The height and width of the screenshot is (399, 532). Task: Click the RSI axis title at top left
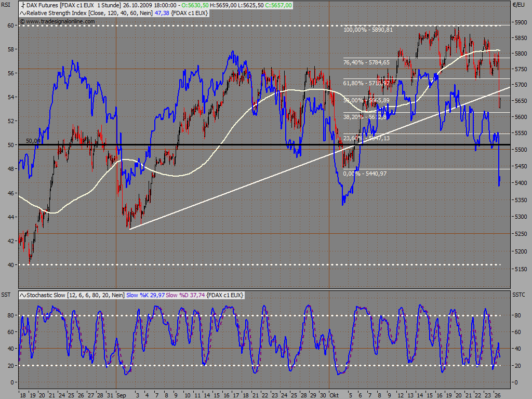pyautogui.click(x=6, y=5)
